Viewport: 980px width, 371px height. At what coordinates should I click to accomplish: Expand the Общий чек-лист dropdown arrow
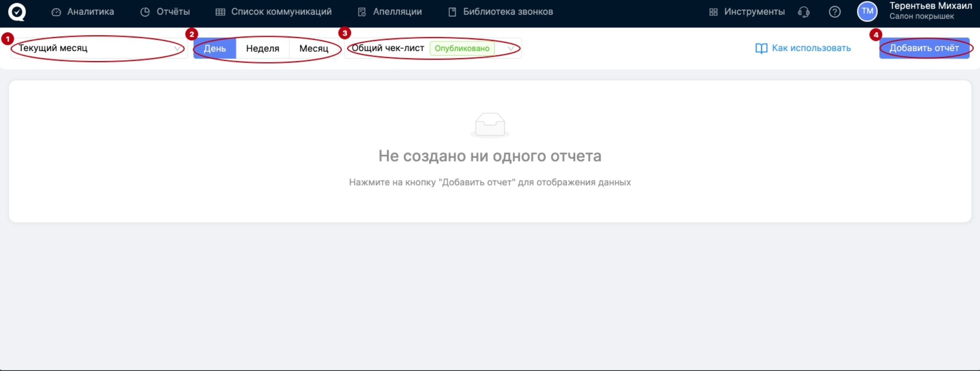click(511, 48)
